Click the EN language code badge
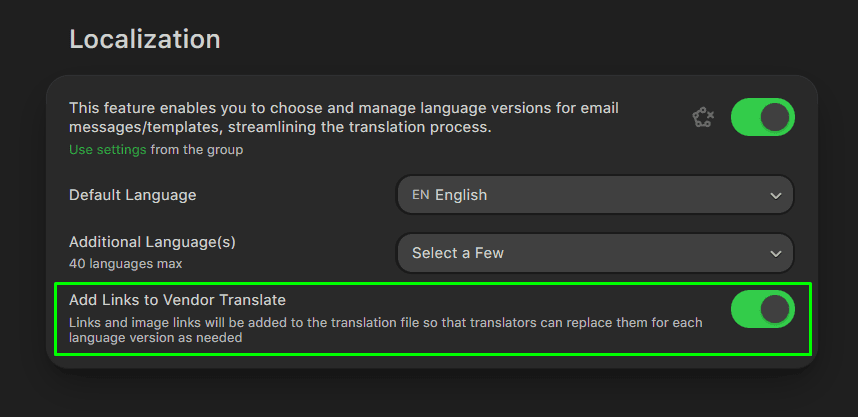 [x=420, y=195]
